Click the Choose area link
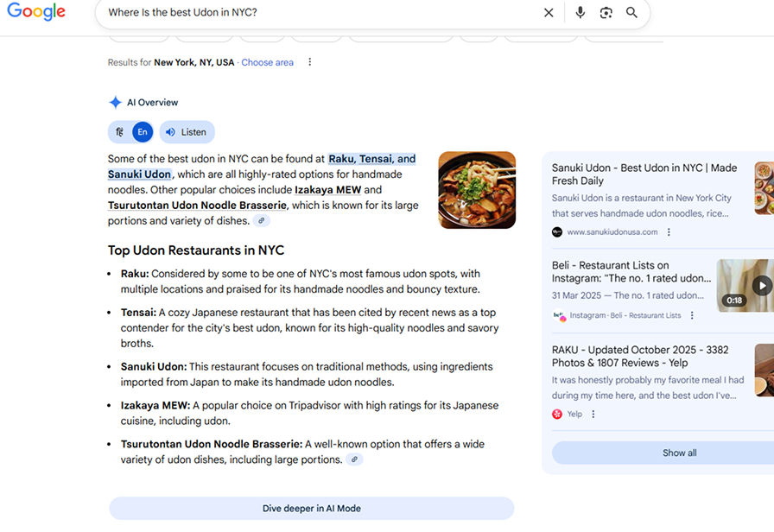The image size is (774, 532). click(267, 62)
